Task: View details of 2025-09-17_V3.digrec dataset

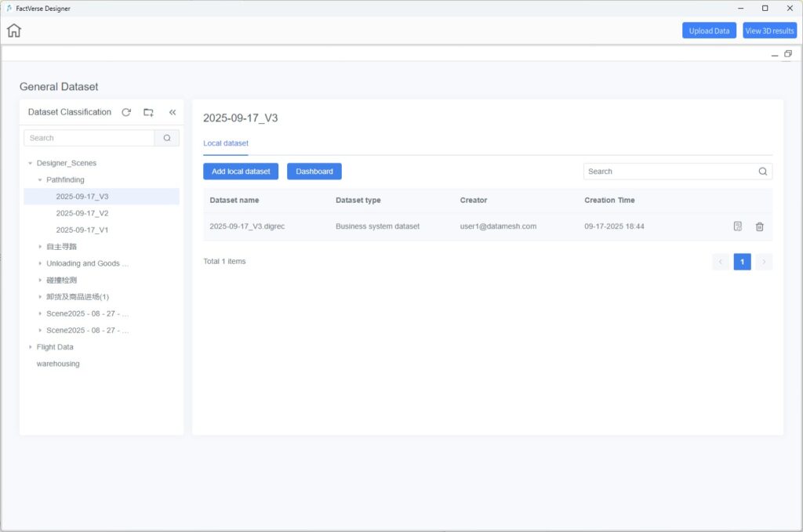Action: point(737,226)
